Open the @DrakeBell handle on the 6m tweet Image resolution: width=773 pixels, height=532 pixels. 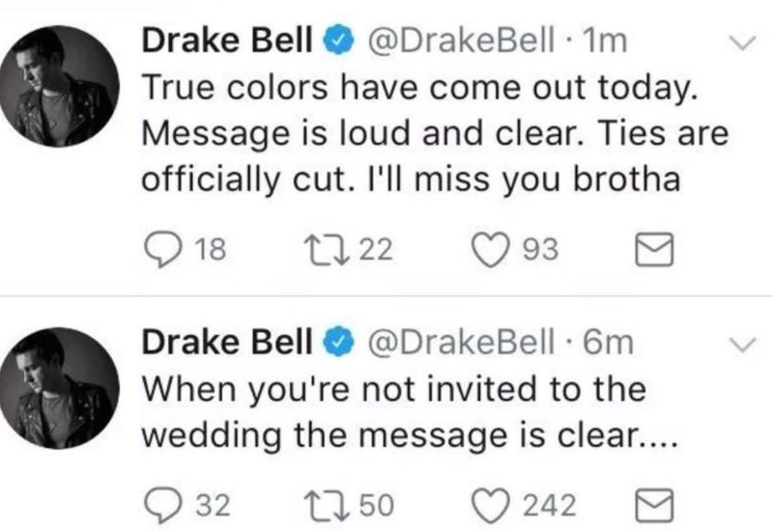coord(462,342)
